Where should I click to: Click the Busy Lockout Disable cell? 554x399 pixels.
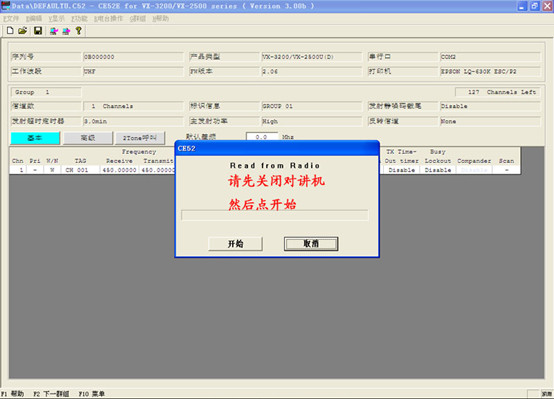pyautogui.click(x=438, y=170)
